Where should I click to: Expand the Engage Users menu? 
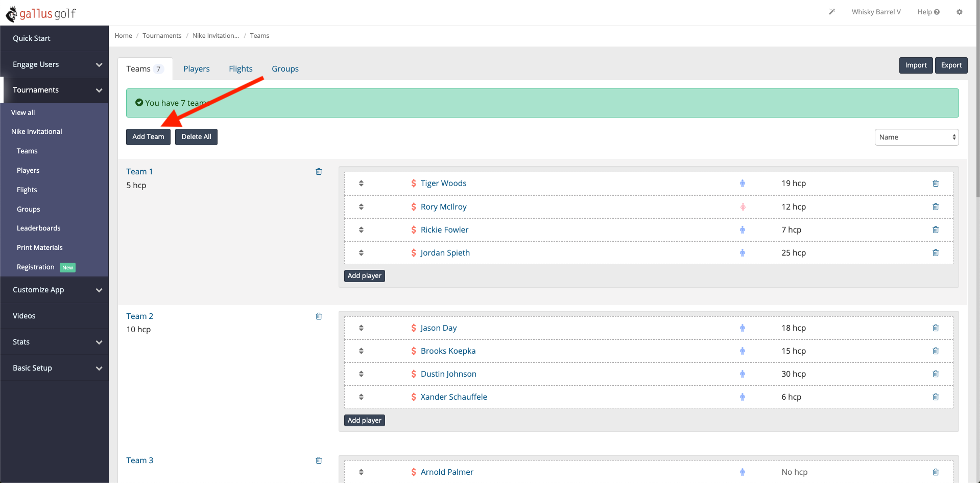click(54, 64)
